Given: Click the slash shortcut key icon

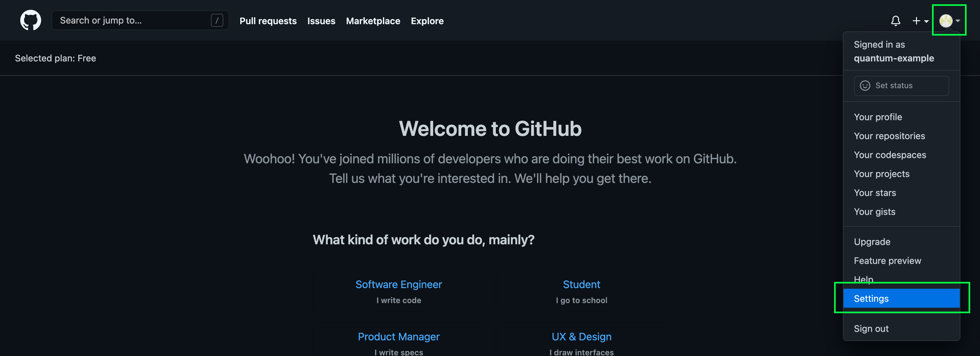Looking at the screenshot, I should [217, 20].
